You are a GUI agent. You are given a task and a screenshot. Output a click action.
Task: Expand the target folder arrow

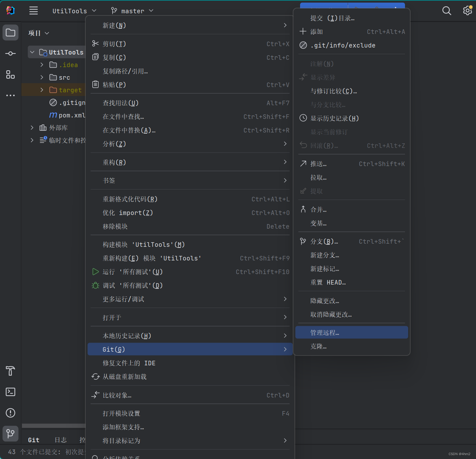click(x=42, y=90)
